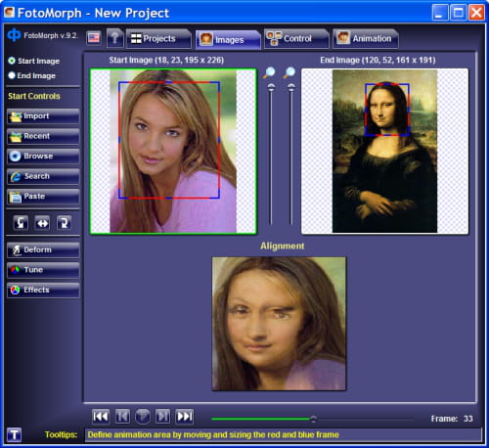This screenshot has height=448, width=489.
Task: Open help with the question mark icon
Action: 114,38
